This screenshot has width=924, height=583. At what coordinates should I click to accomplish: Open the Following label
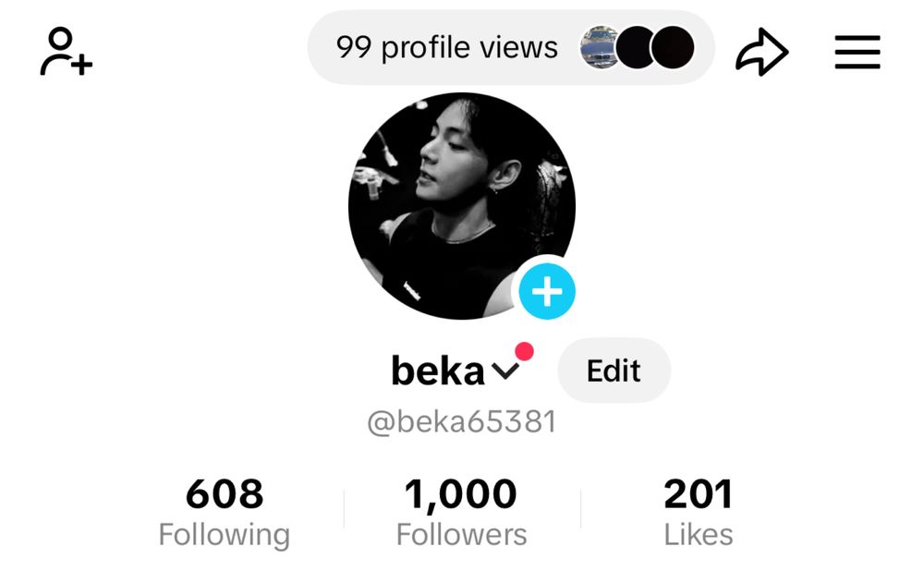[x=225, y=535]
